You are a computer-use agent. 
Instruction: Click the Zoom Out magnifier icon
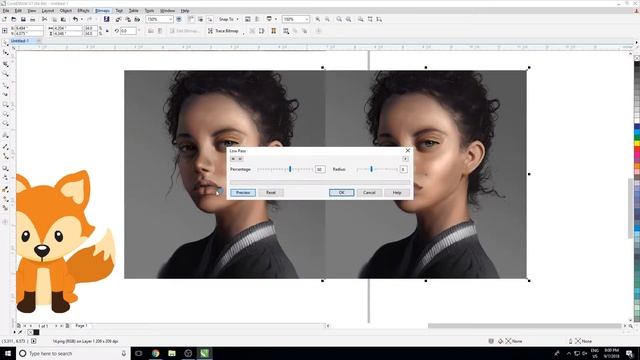point(327,19)
